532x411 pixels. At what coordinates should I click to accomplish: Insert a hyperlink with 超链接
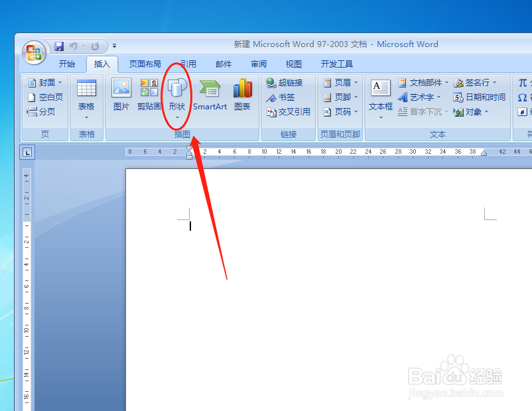pyautogui.click(x=285, y=82)
